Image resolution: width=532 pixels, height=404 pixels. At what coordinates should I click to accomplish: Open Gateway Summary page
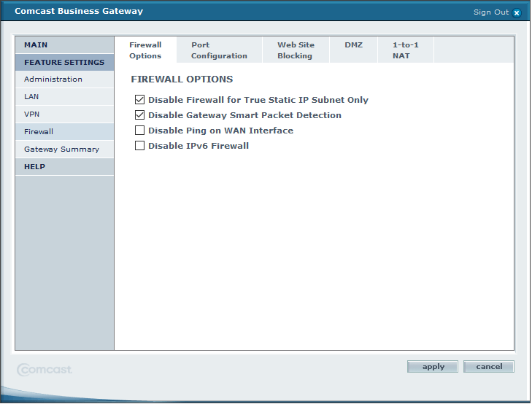[x=64, y=149]
